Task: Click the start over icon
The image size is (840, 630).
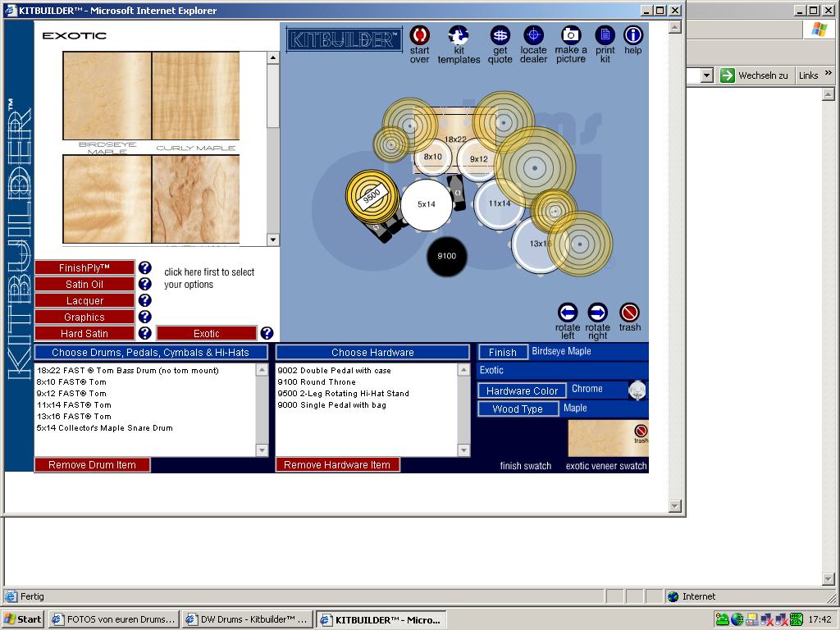Action: point(419,35)
